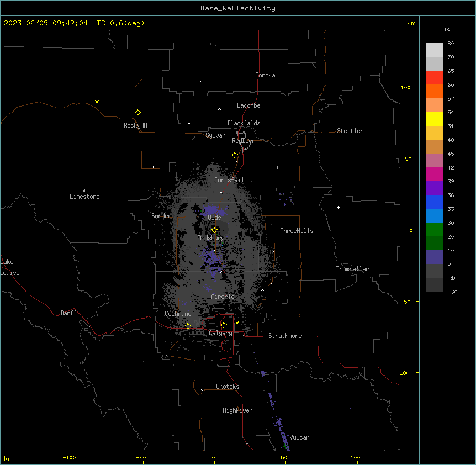The width and height of the screenshot is (476, 465).
Task: Click the Calgary city label
Action: coord(220,333)
